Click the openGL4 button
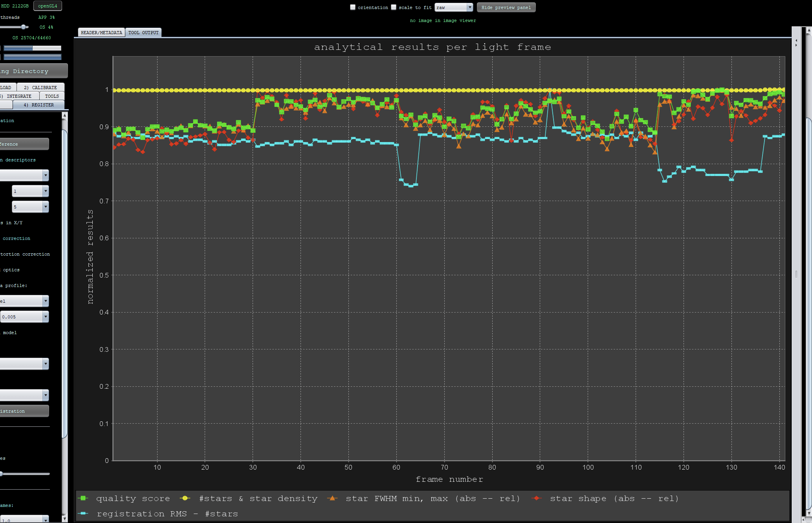The image size is (812, 523). coord(48,6)
